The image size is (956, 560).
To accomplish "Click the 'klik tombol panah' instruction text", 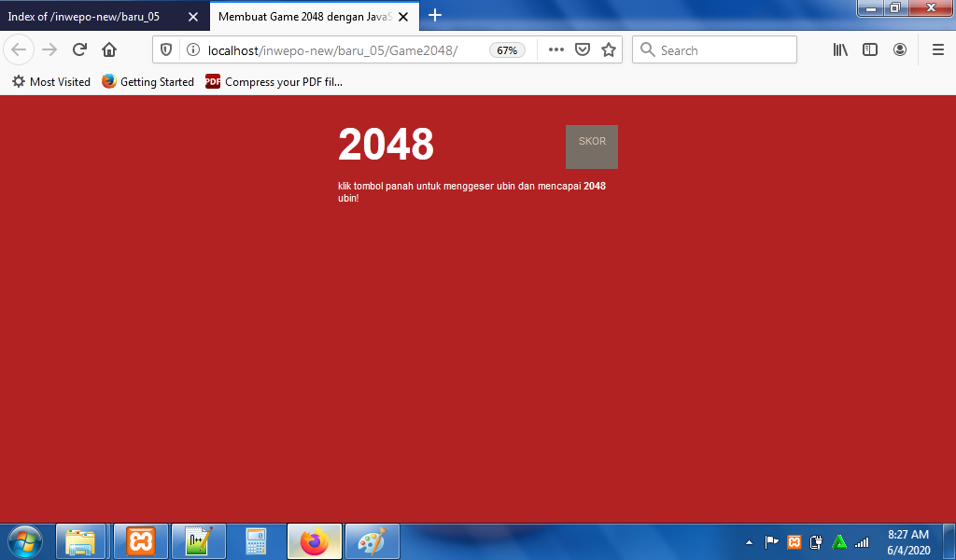I will (x=471, y=192).
